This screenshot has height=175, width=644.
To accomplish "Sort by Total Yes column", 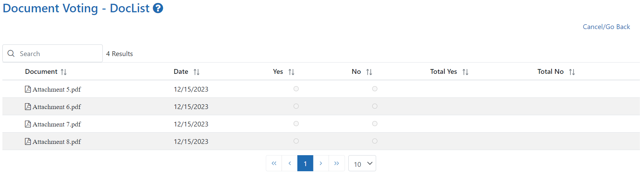I will tap(465, 72).
